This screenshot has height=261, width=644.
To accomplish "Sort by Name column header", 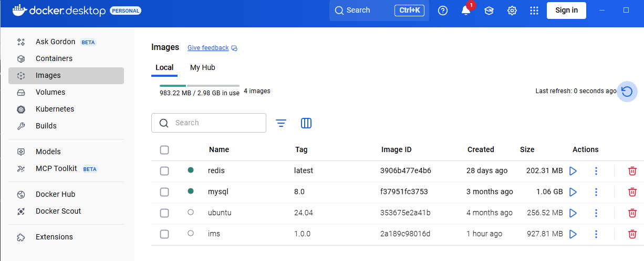I will tap(219, 149).
